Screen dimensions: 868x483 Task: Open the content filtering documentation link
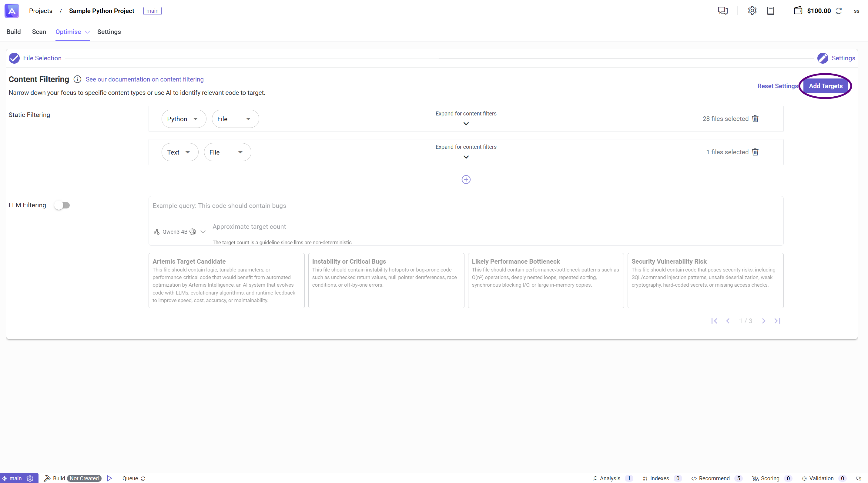coord(145,79)
